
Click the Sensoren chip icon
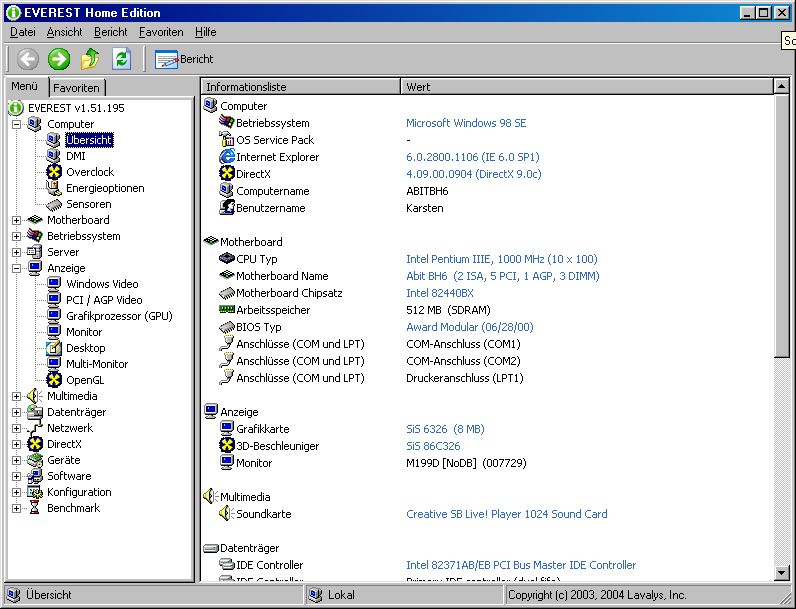54,205
